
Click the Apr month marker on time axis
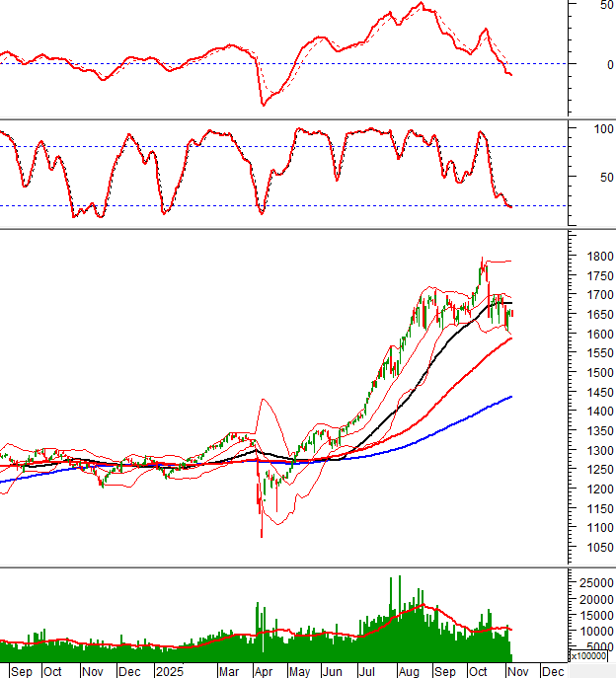265,670
